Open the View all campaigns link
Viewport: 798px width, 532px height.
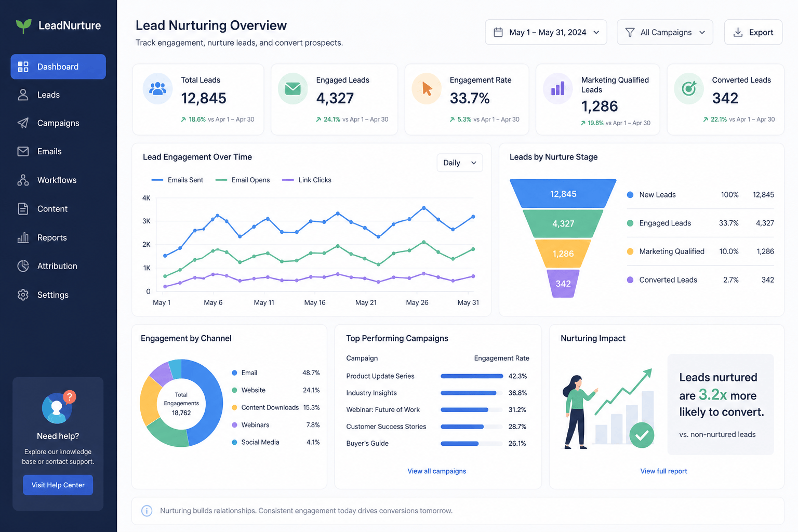point(437,471)
